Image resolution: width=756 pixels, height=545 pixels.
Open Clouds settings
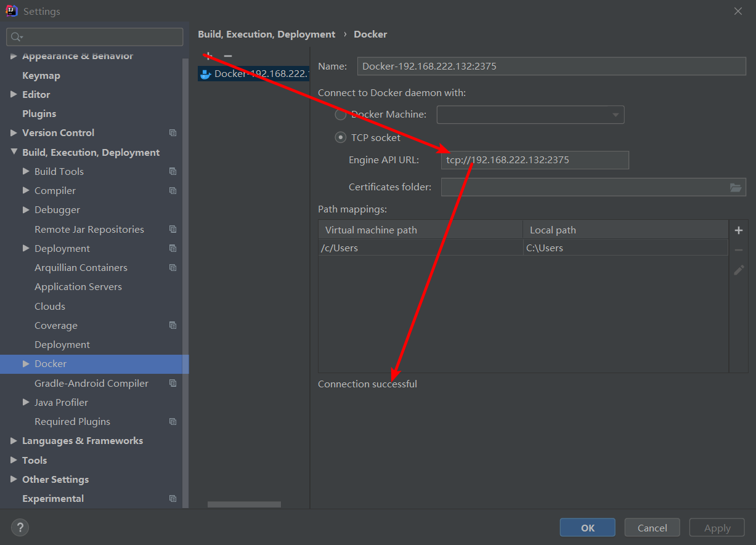[x=50, y=306]
